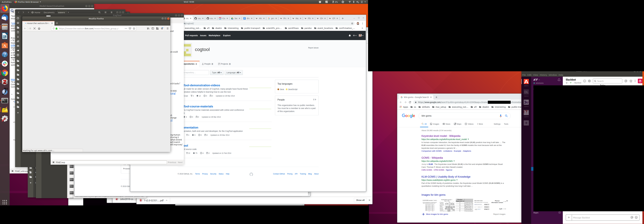The image size is (644, 224).
Task: Expand GitHub Type: All dropdown
Action: (216, 73)
